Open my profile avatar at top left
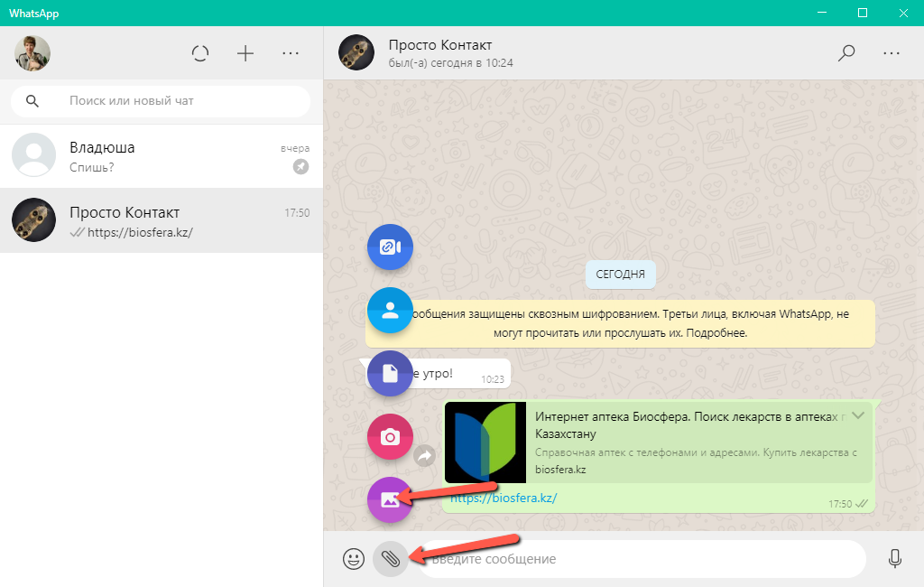The image size is (924, 587). [32, 53]
